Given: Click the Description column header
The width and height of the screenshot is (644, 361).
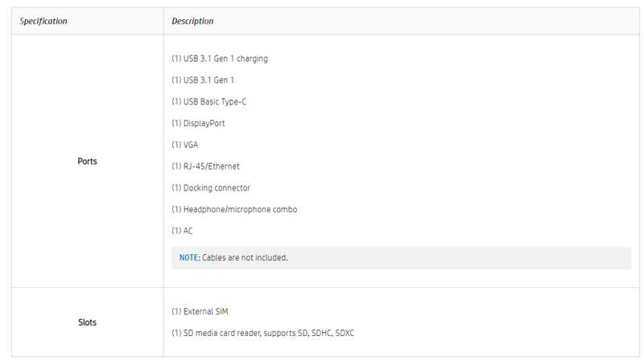Looking at the screenshot, I should 192,22.
